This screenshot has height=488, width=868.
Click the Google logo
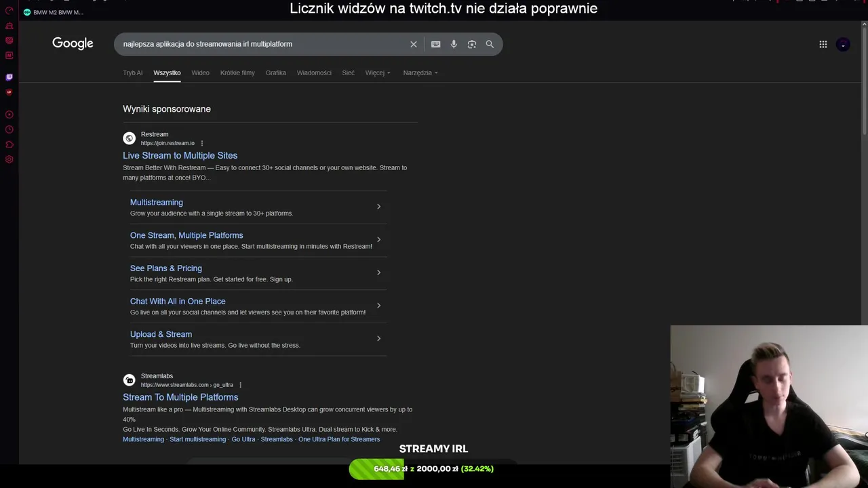click(73, 43)
